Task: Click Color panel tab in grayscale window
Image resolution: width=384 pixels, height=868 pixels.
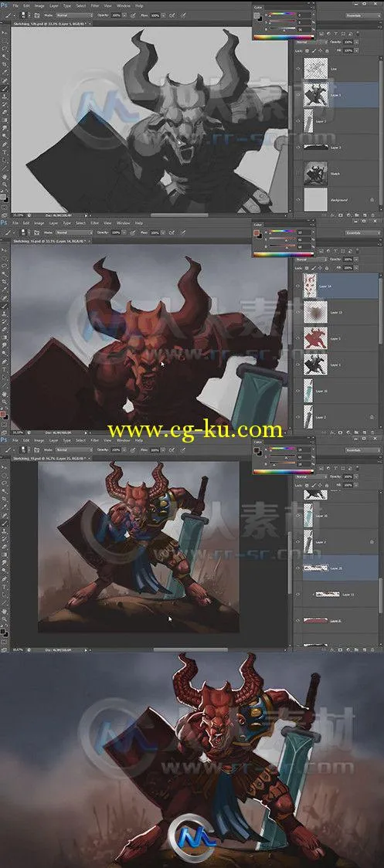Action: tap(259, 8)
